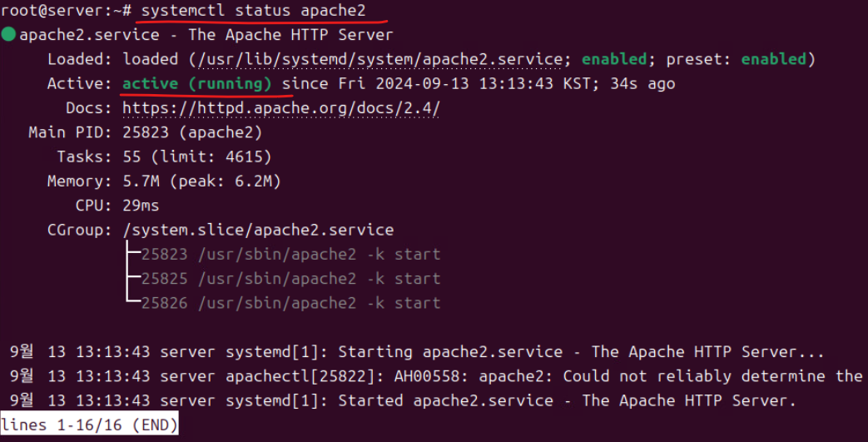Click the '34s ago' text
Viewport: 868px width, 442px height.
point(642,83)
